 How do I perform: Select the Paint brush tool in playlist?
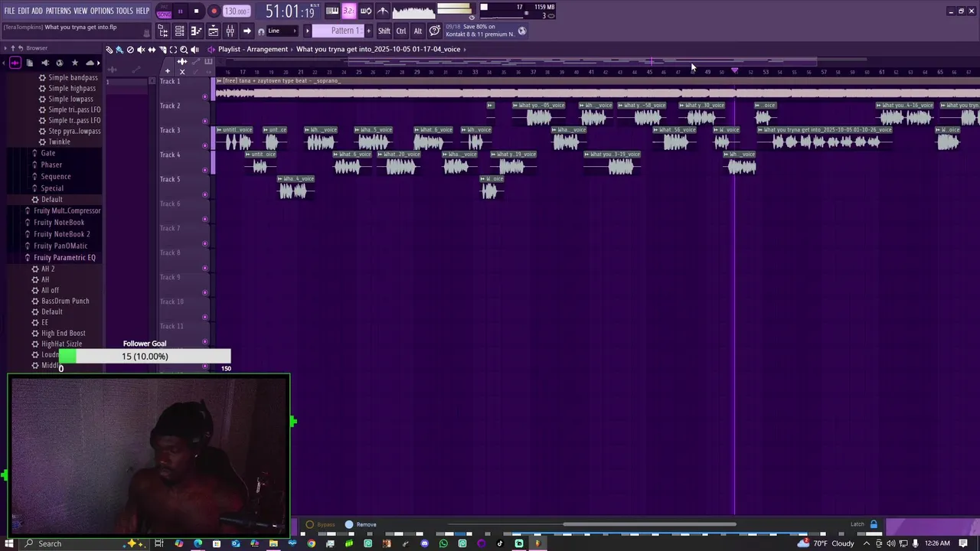pyautogui.click(x=119, y=50)
